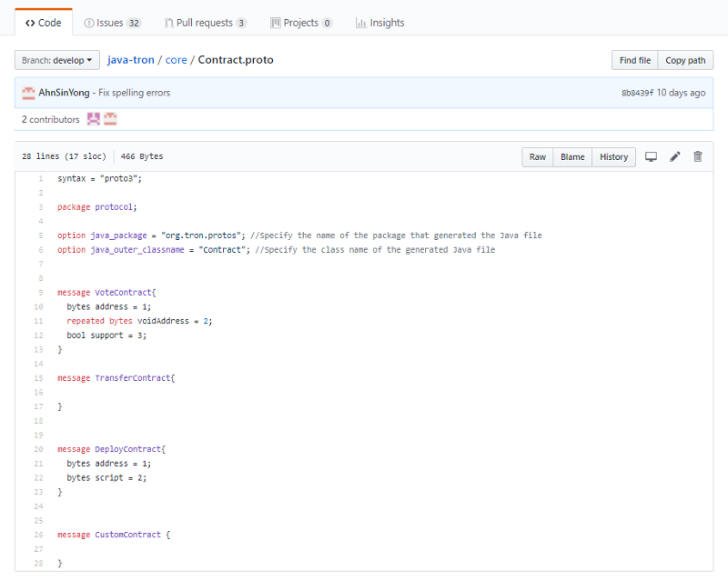This screenshot has height=581, width=728.
Task: Click the bool support = 3 line
Action: tap(106, 335)
